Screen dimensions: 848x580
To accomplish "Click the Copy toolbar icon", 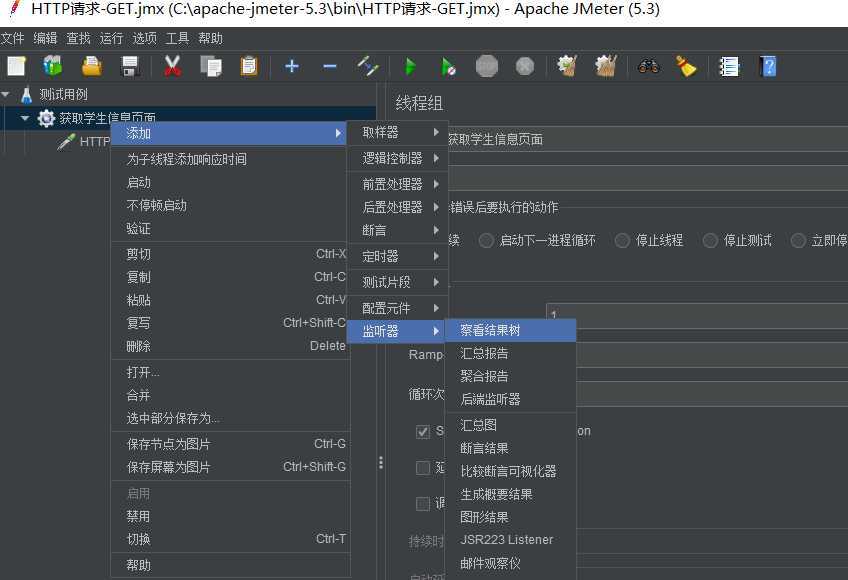I will (x=211, y=67).
